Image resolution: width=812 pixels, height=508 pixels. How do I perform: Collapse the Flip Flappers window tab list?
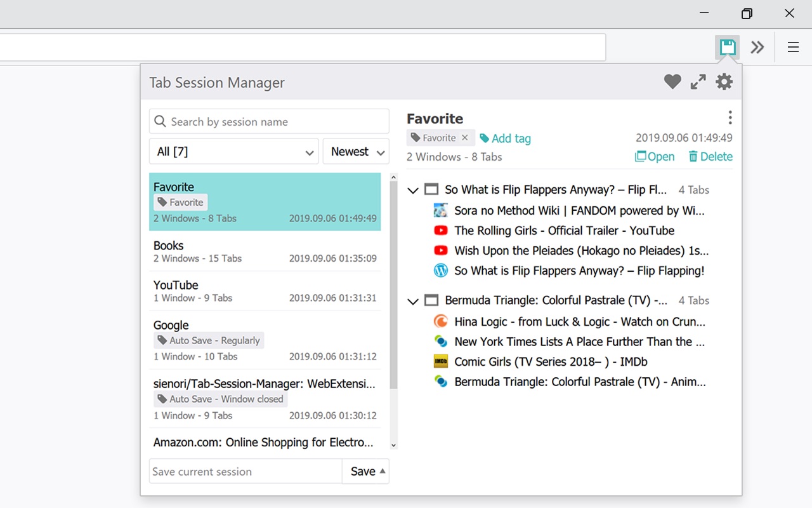coord(413,189)
